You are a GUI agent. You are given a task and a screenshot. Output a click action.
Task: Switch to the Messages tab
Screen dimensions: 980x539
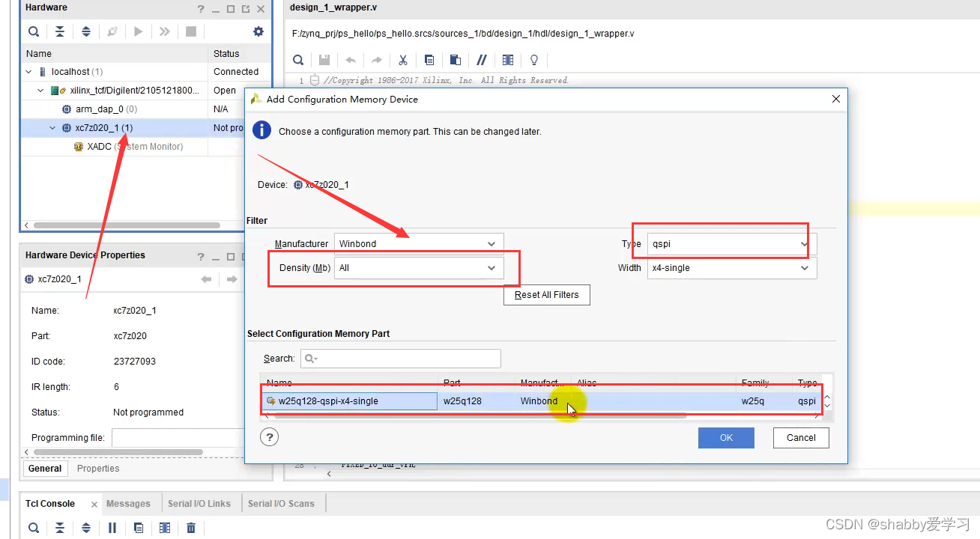[128, 504]
